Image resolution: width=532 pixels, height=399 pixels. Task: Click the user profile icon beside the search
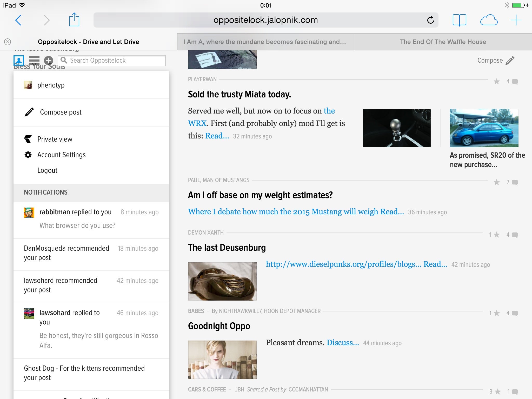(x=19, y=61)
